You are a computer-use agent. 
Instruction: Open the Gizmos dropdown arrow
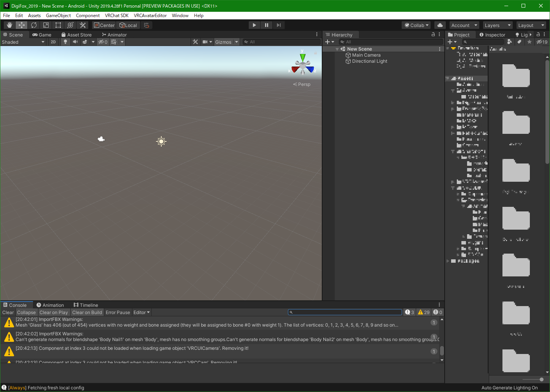237,42
